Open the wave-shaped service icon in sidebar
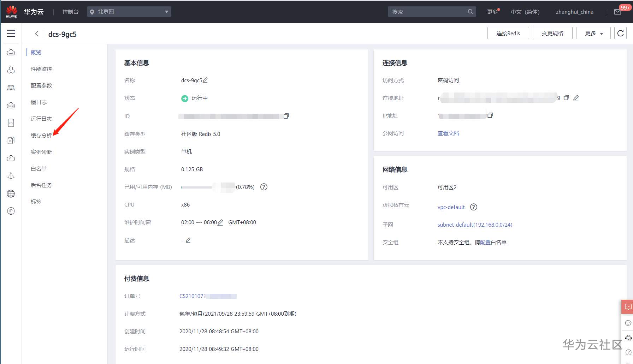This screenshot has width=633, height=364. pos(11,88)
